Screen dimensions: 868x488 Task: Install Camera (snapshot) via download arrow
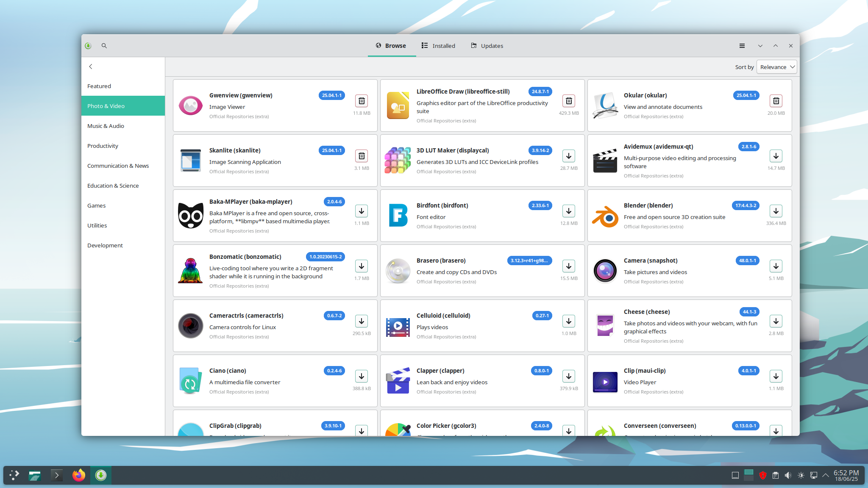click(776, 266)
